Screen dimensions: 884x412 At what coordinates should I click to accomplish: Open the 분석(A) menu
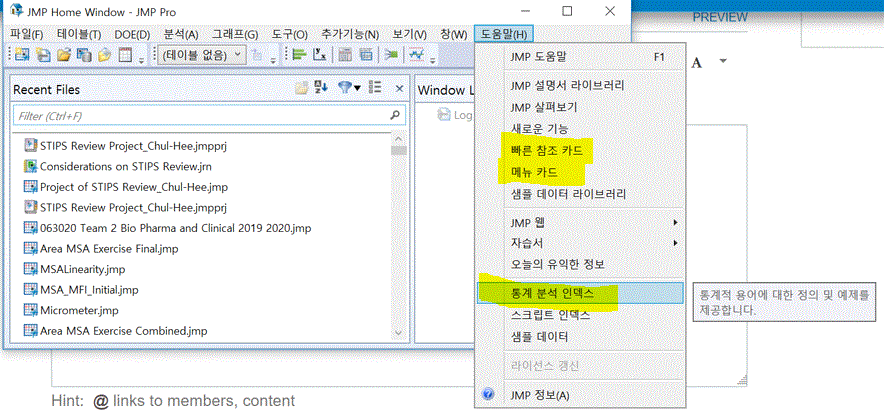(x=182, y=34)
